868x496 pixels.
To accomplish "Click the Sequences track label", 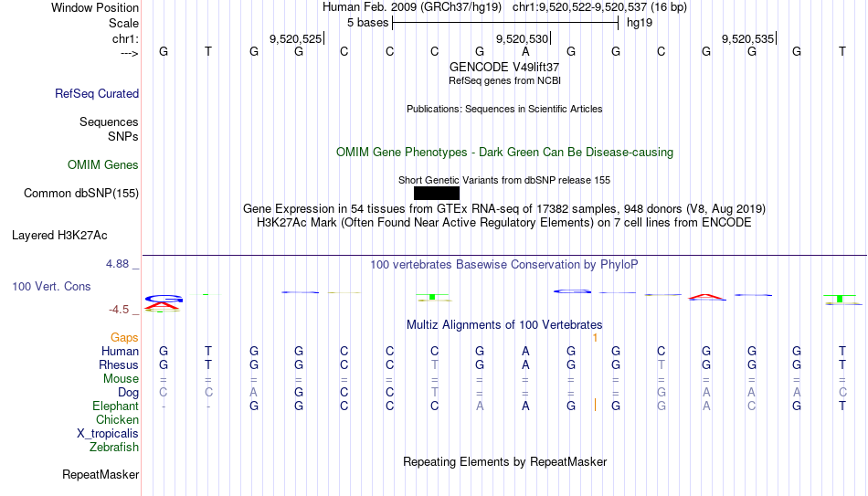I will click(109, 121).
